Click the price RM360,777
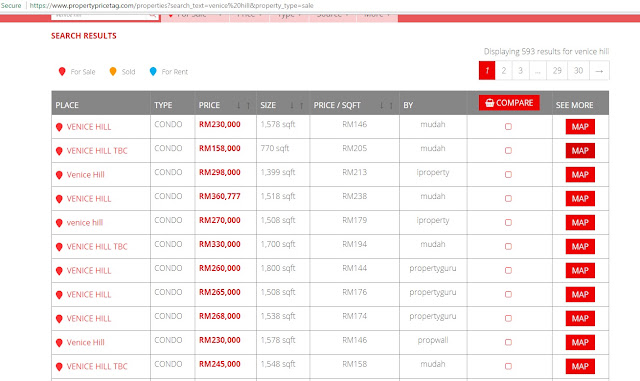 coord(220,196)
